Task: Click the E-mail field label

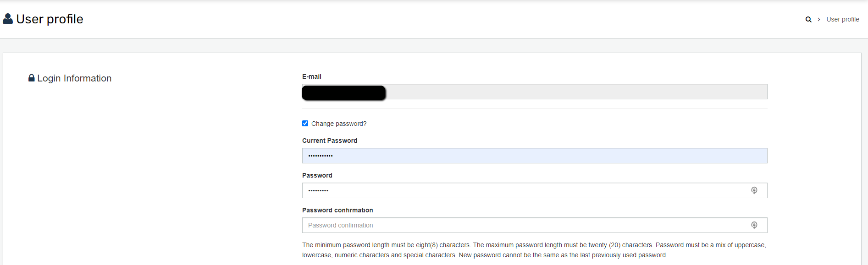Action: [x=312, y=76]
